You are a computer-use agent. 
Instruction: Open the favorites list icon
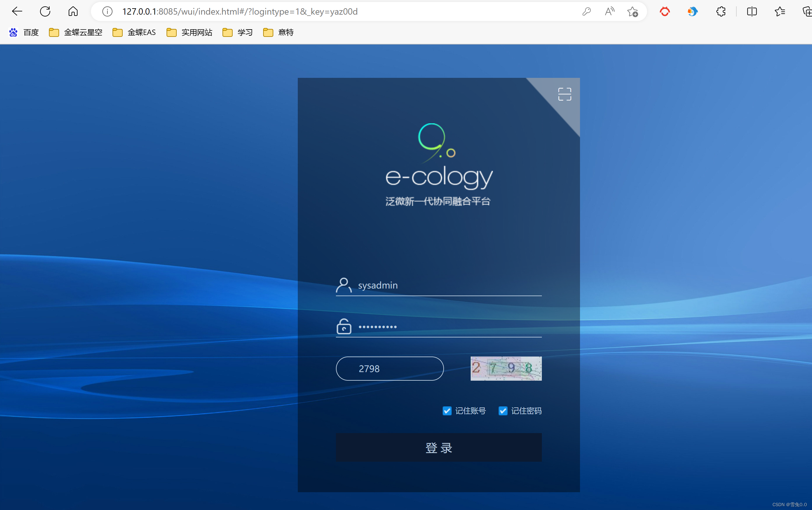[x=780, y=11]
